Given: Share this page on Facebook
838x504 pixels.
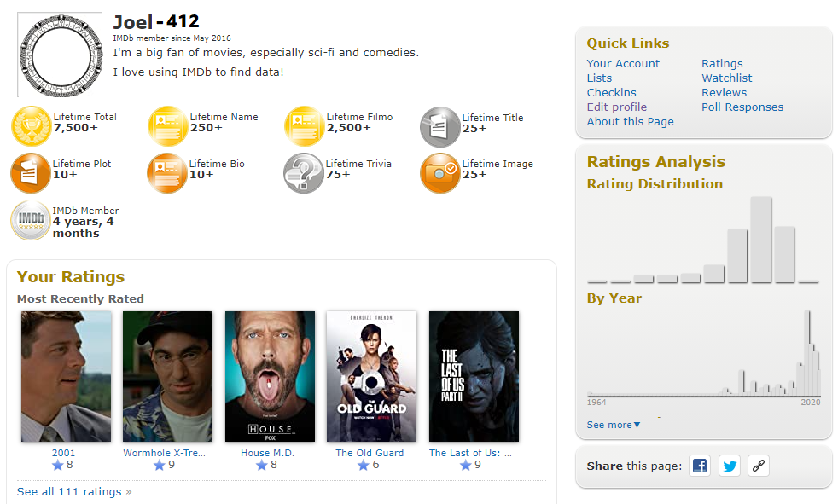Looking at the screenshot, I should [700, 466].
